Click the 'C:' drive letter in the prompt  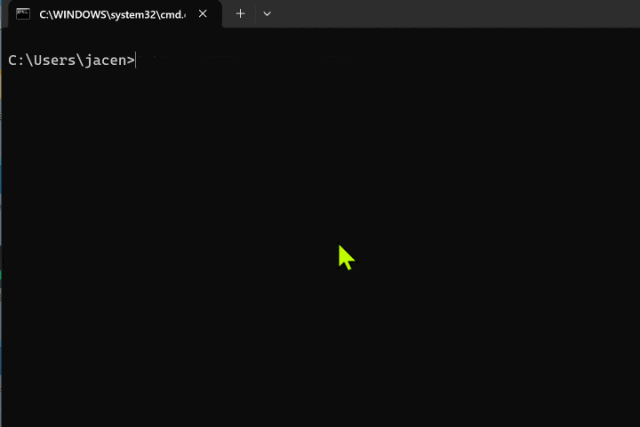click(16, 60)
